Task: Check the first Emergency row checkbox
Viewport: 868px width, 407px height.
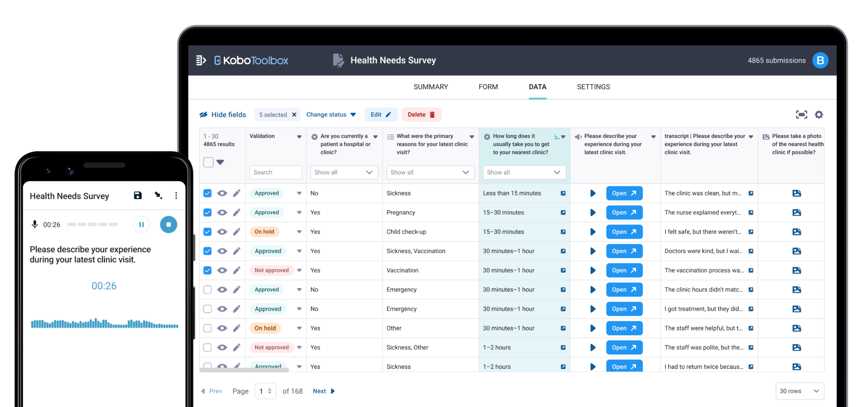Action: point(207,290)
